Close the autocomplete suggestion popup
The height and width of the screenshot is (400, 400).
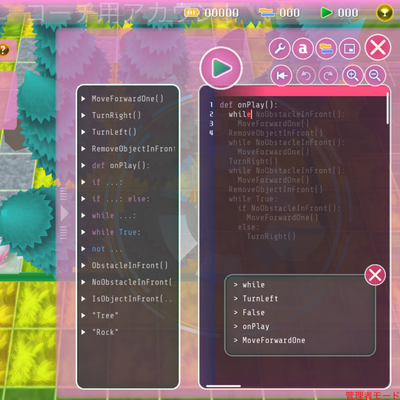coord(375,275)
